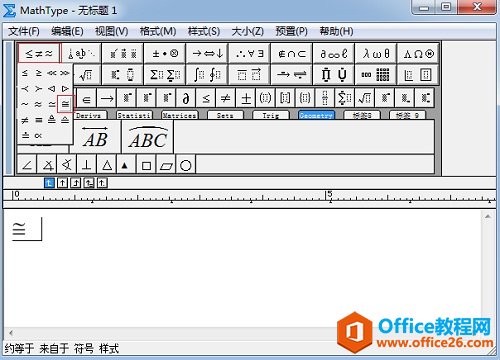Open the lowercase Greek letters palette
Viewport: 500px width, 360px height.
coord(376,53)
